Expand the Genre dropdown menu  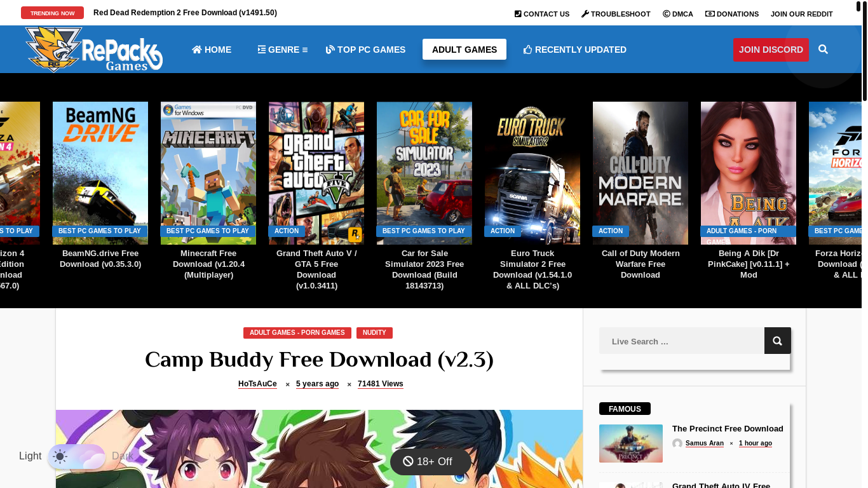pos(283,50)
